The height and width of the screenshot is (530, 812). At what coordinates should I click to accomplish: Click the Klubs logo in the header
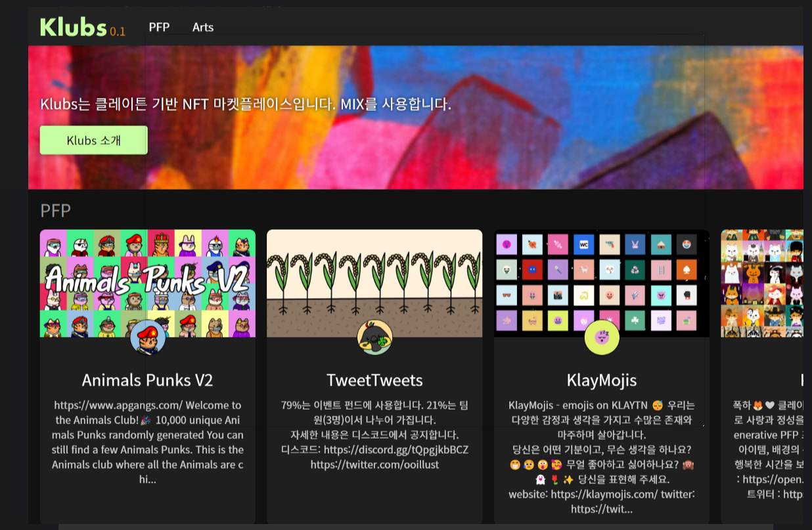tap(73, 28)
